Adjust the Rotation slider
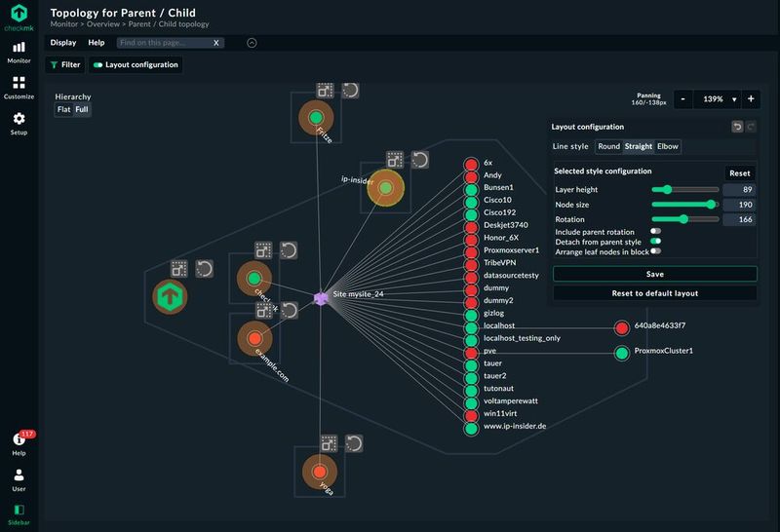 (685, 219)
